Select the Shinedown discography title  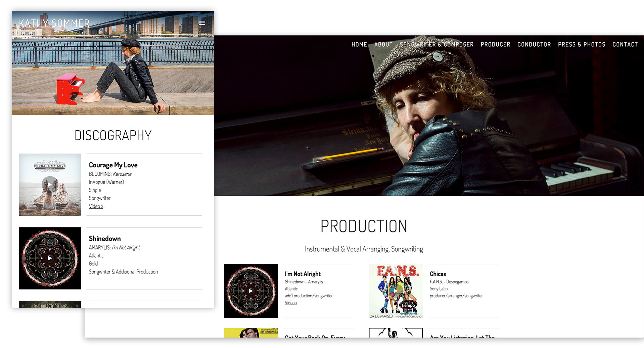(x=105, y=238)
